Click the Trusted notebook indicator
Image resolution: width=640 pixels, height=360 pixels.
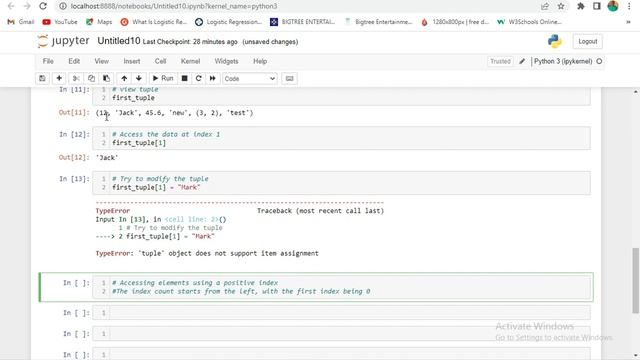[500, 61]
